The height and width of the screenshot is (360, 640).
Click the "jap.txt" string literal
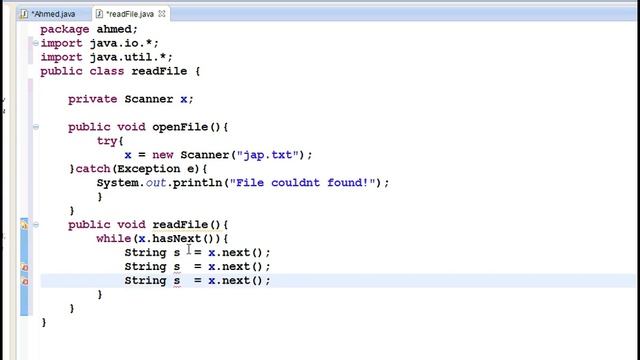pyautogui.click(x=267, y=155)
